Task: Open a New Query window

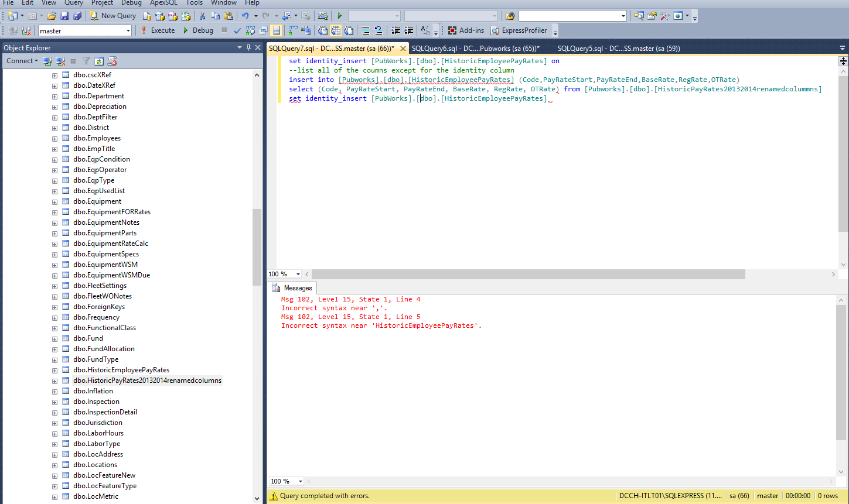Action: coord(113,16)
